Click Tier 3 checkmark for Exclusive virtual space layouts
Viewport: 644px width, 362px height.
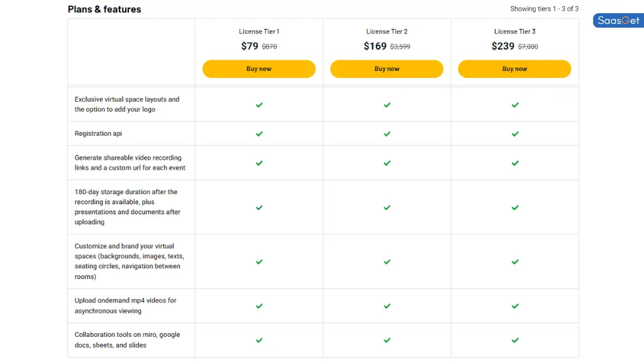515,105
